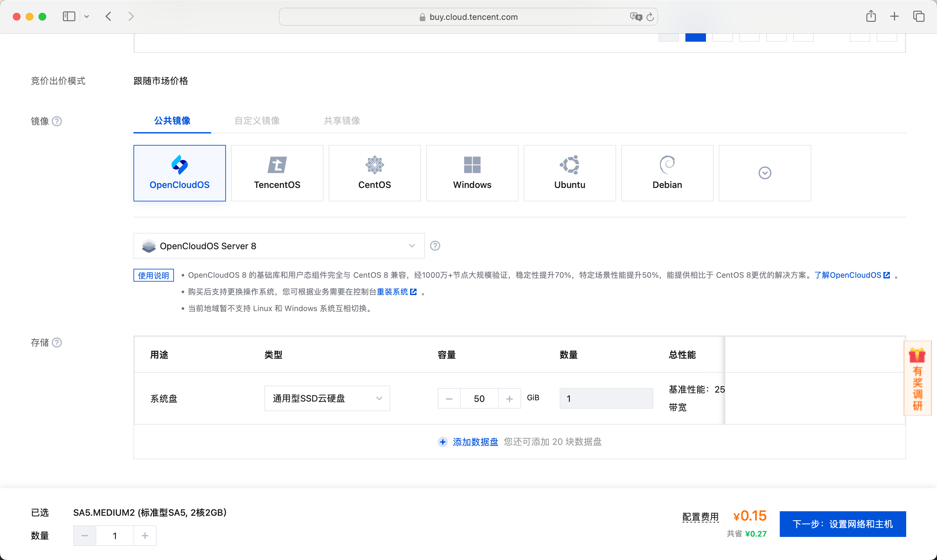Click the translate icon in the address bar
This screenshot has width=937, height=560.
(x=636, y=17)
